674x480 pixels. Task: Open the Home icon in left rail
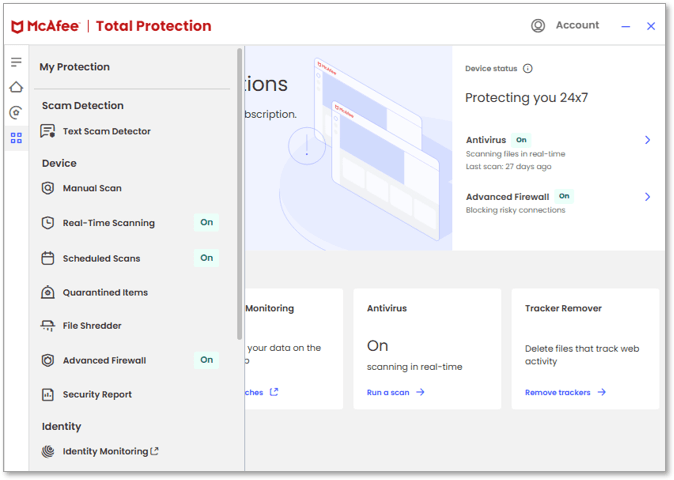(16, 87)
